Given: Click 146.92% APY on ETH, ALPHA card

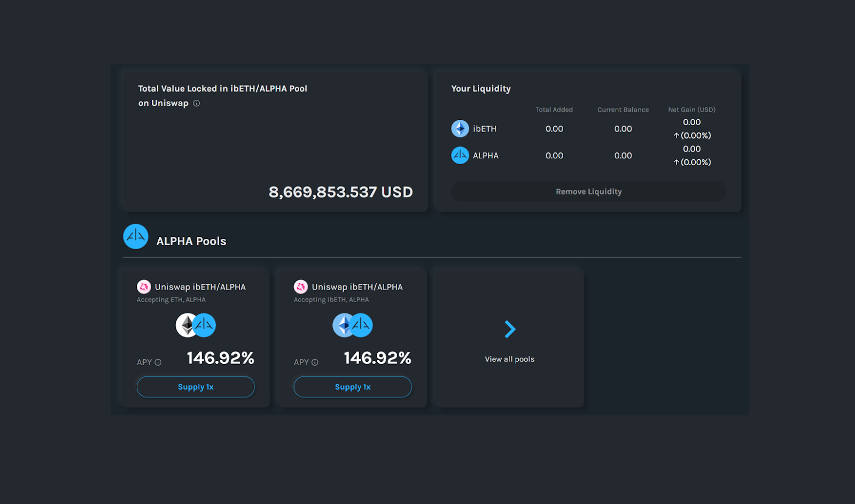Looking at the screenshot, I should click(x=221, y=358).
